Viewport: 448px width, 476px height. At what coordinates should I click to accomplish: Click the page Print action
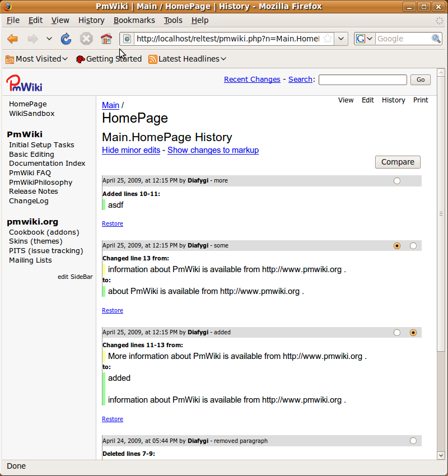[421, 100]
